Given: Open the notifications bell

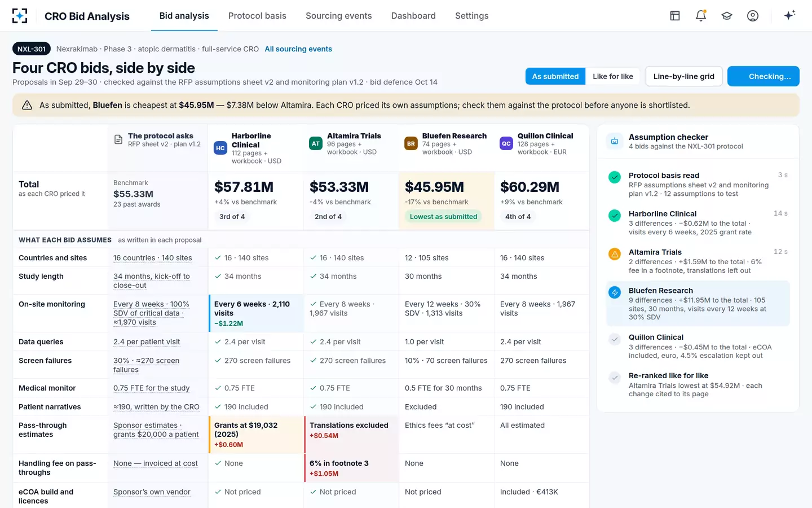Looking at the screenshot, I should tap(701, 16).
